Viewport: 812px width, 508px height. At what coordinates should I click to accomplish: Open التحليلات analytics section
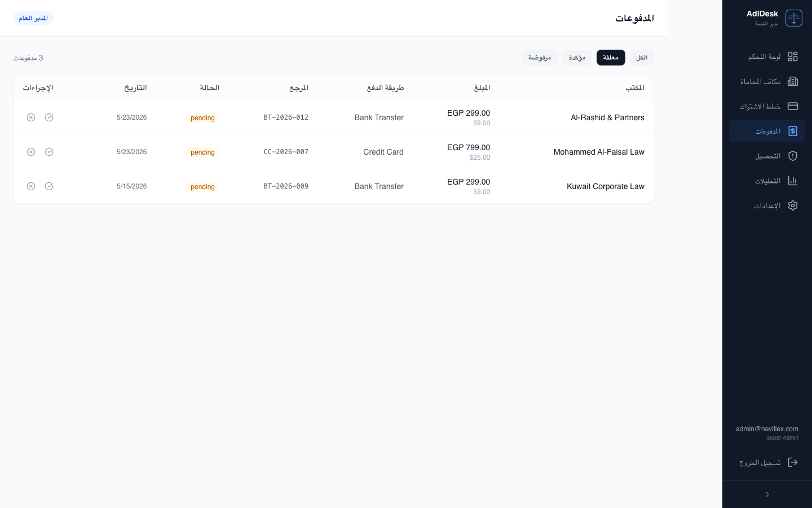[767, 181]
